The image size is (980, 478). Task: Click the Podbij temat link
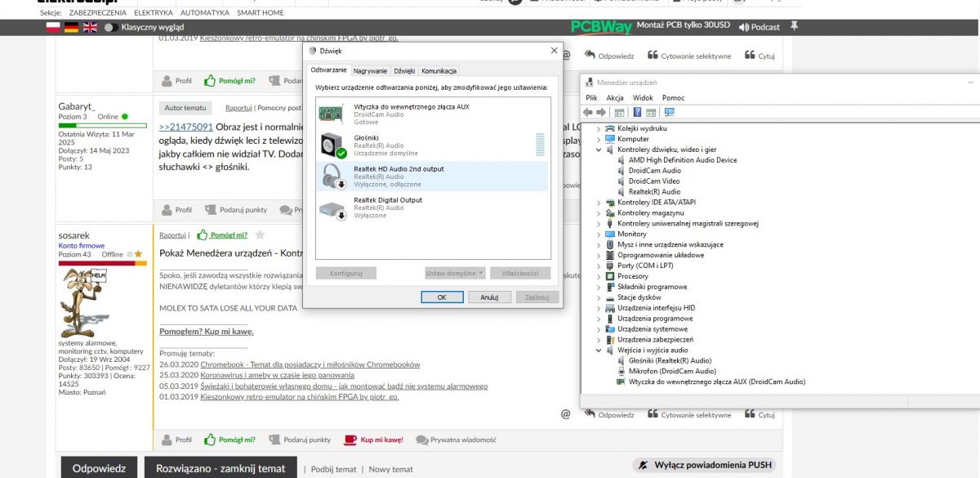(334, 469)
